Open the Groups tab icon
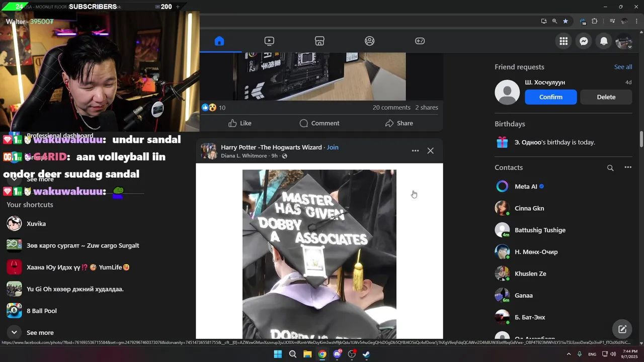This screenshot has height=362, width=644. pyautogui.click(x=370, y=41)
